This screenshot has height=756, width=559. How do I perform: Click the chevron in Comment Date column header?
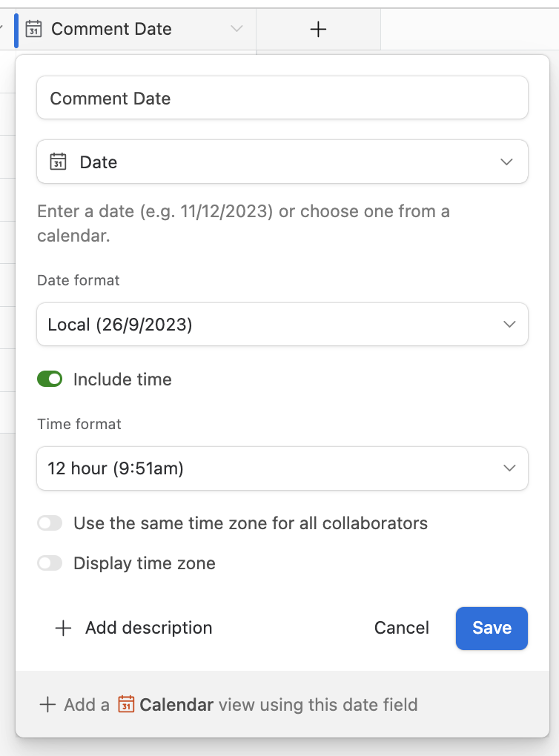(236, 29)
